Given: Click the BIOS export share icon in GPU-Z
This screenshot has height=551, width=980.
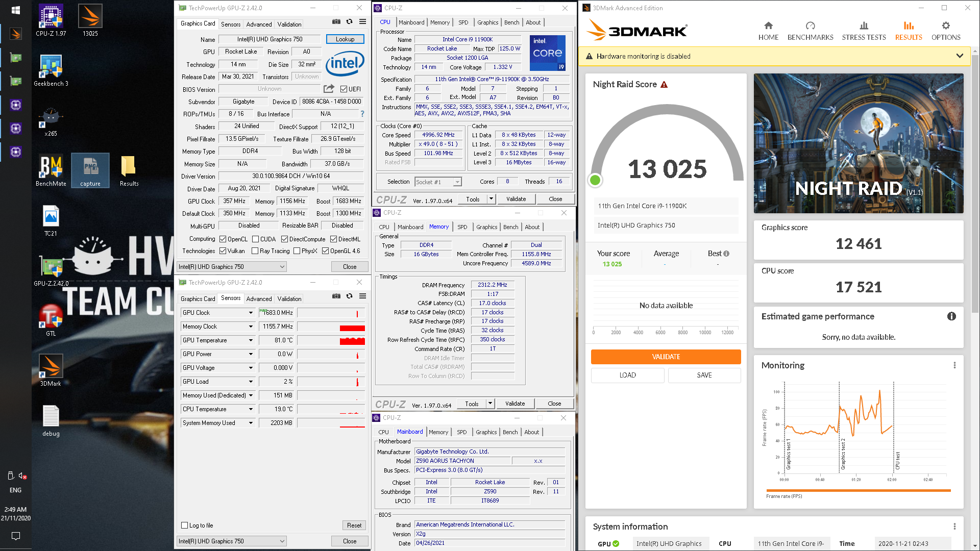Looking at the screenshot, I should [329, 89].
